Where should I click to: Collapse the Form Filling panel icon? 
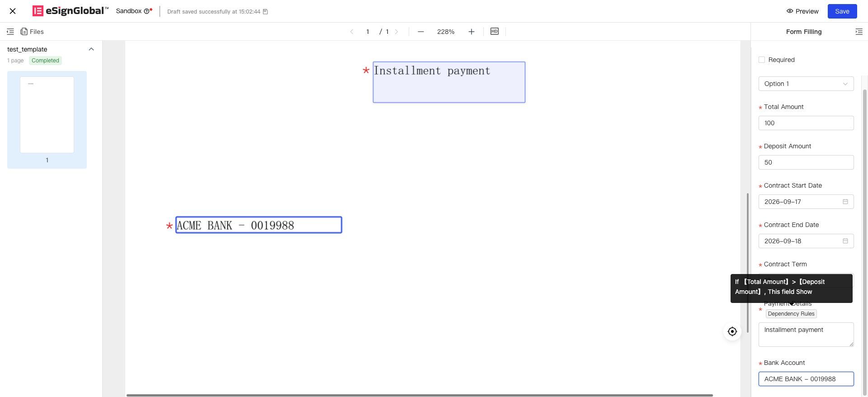(x=859, y=32)
